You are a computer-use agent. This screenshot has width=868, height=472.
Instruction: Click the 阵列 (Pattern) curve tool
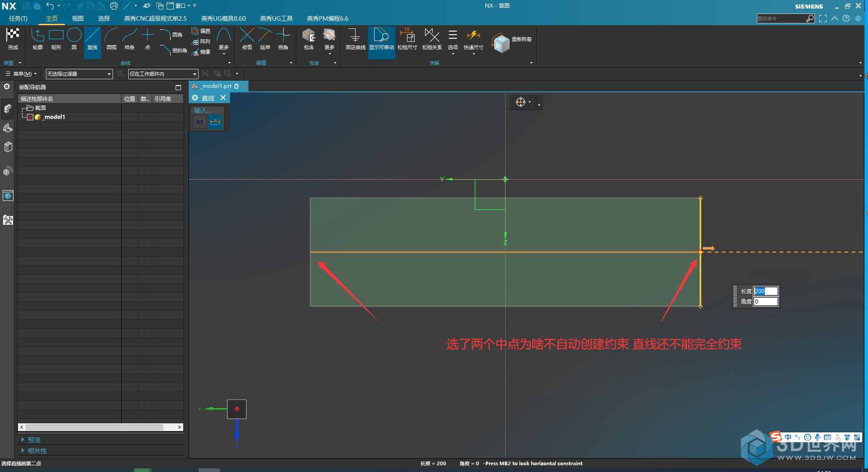(201, 41)
